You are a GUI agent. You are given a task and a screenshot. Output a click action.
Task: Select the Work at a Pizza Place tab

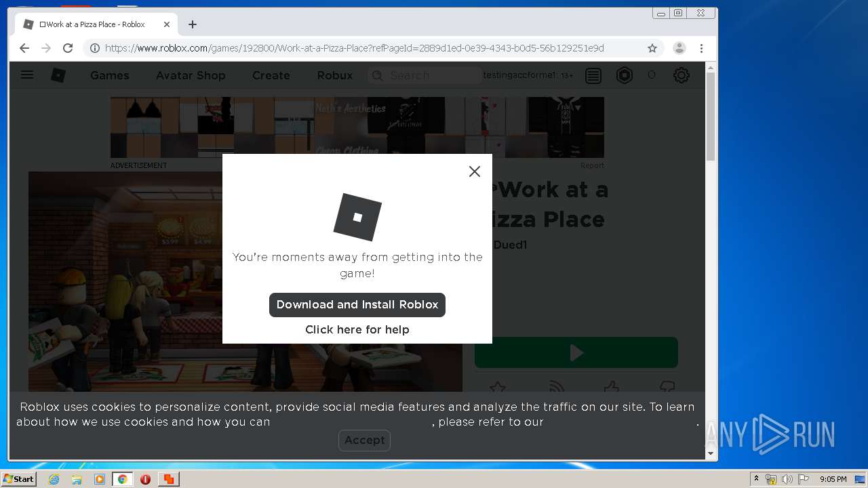pos(96,24)
